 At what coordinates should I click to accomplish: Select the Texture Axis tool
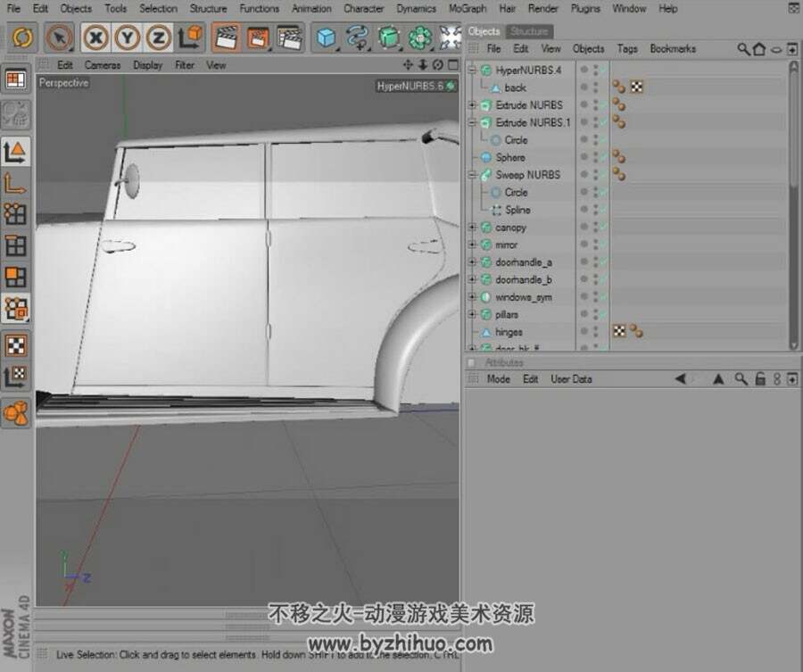click(x=16, y=377)
